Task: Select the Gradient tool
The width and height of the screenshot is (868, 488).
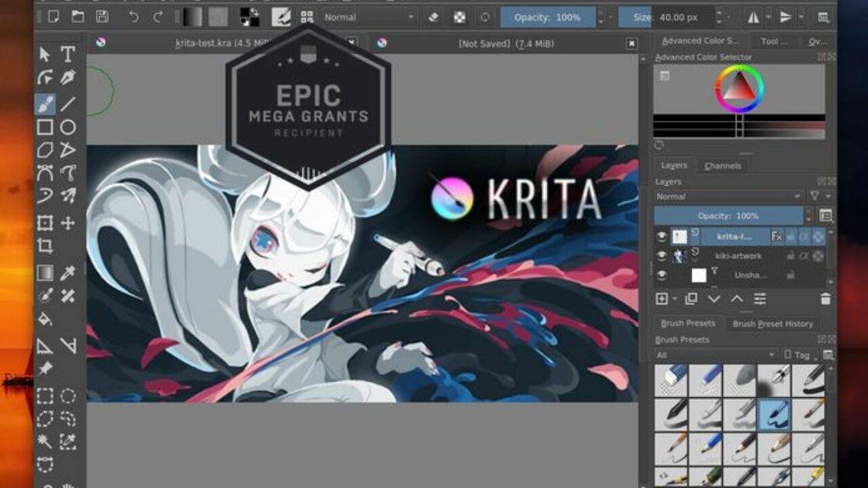Action: pos(45,273)
